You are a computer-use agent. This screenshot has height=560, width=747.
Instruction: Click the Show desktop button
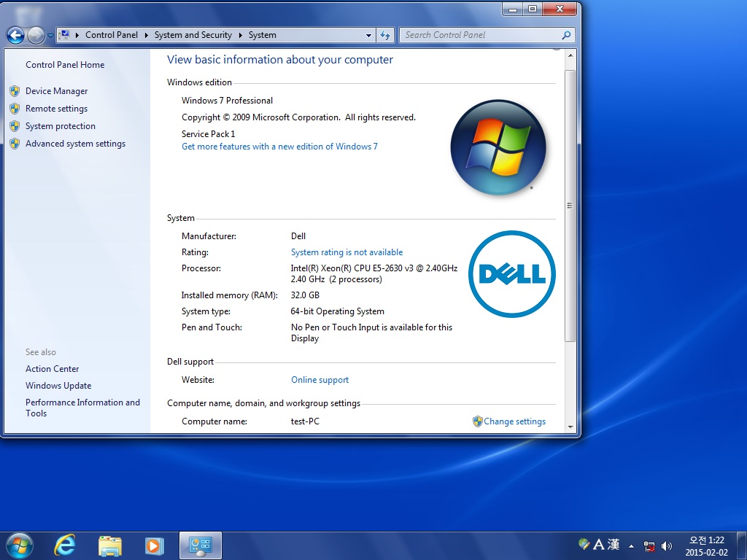[x=742, y=545]
